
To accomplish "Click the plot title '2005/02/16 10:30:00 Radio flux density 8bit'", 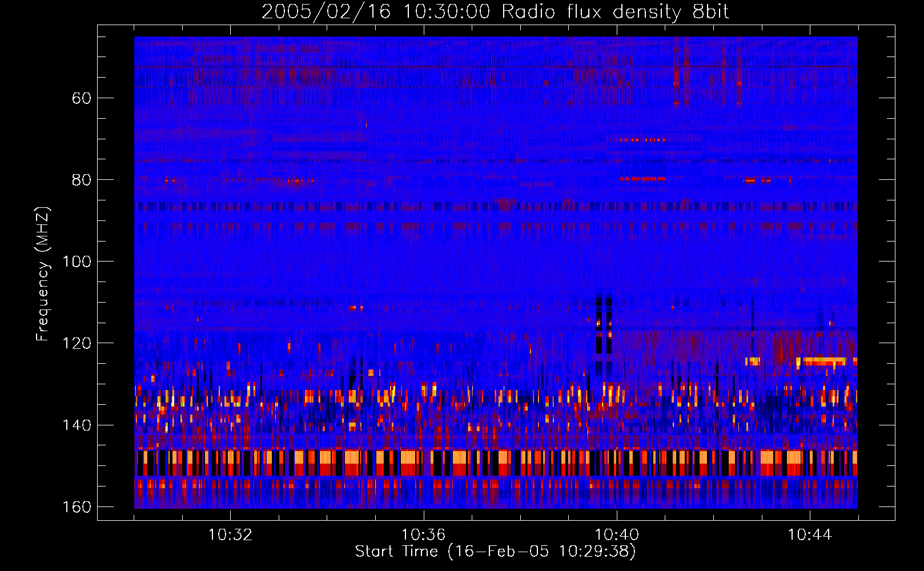I will (x=495, y=11).
